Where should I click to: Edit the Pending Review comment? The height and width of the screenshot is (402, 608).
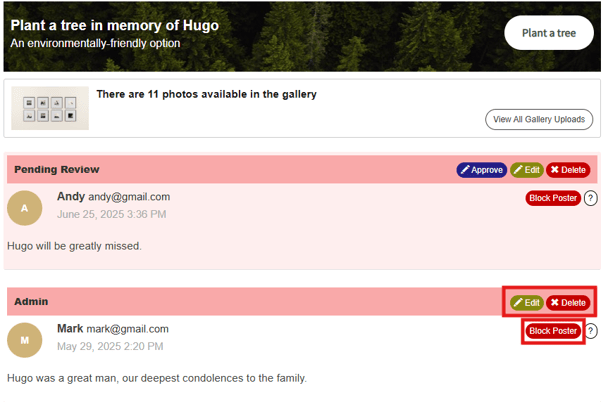coord(527,170)
